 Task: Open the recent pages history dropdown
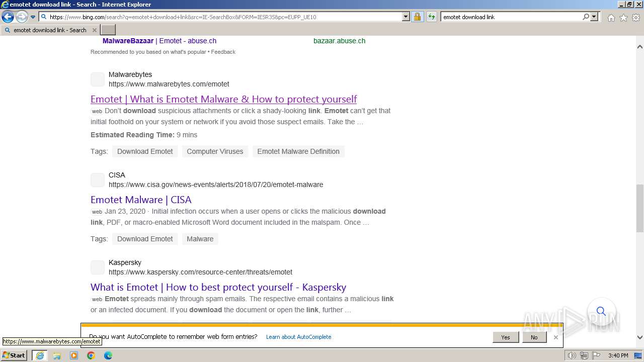(x=33, y=17)
